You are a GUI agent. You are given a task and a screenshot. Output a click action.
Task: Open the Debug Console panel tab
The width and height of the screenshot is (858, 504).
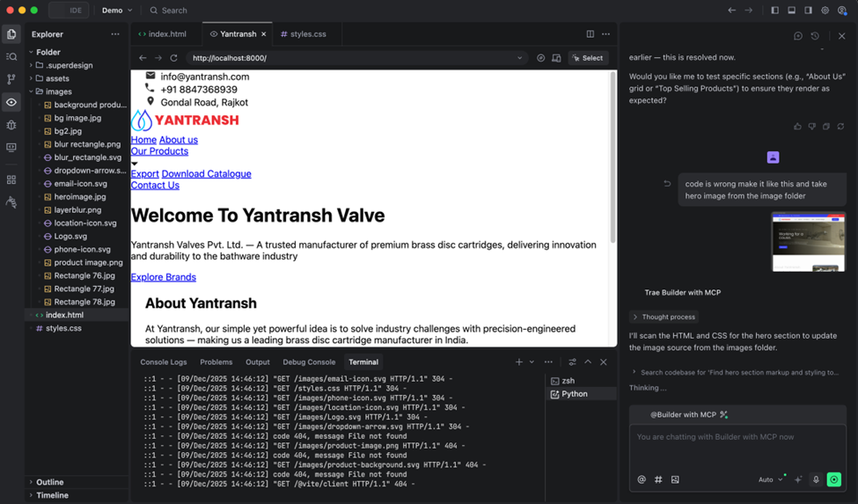tap(309, 362)
